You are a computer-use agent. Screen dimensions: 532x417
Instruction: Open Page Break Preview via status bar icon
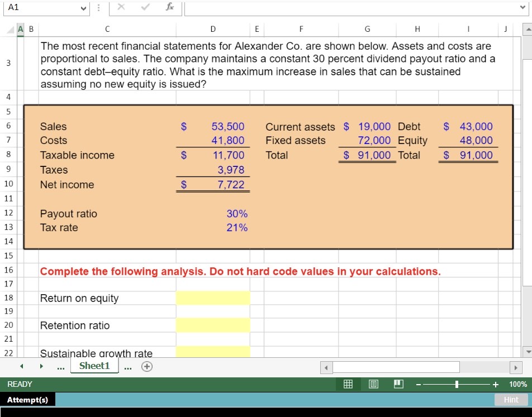click(x=398, y=384)
